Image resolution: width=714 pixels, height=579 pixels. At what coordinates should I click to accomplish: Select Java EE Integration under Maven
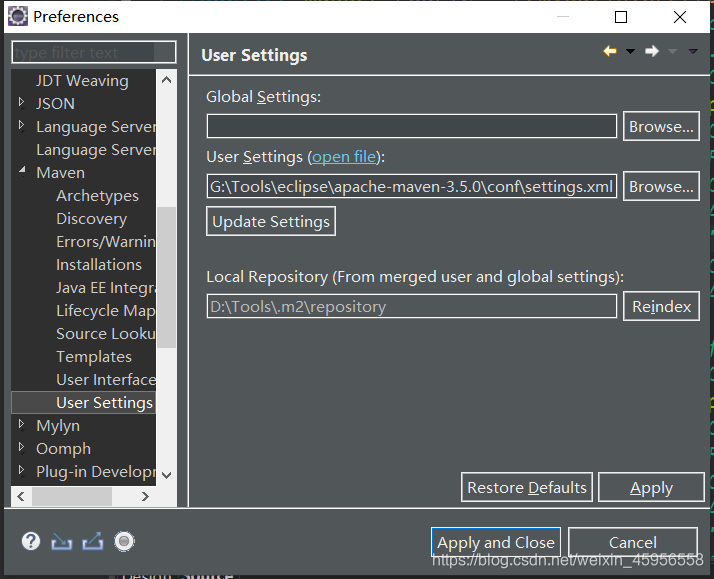[x=106, y=288]
